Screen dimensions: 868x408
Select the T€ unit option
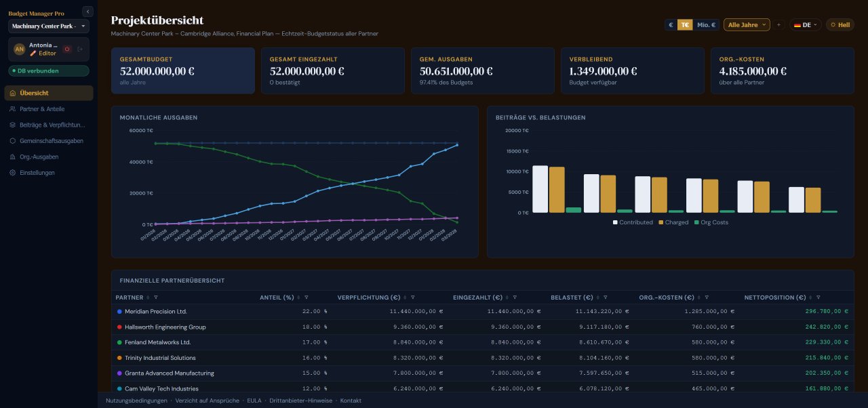click(x=685, y=24)
